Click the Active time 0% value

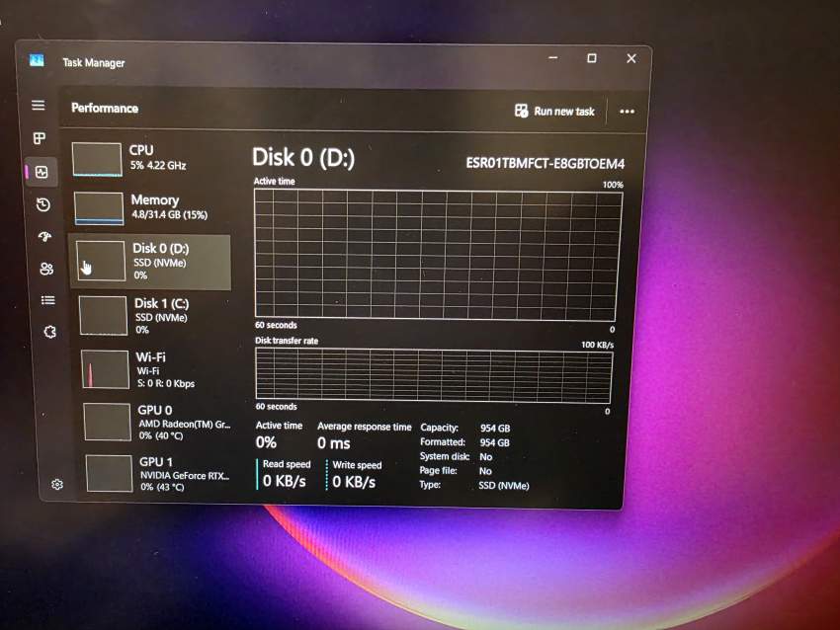[x=266, y=442]
